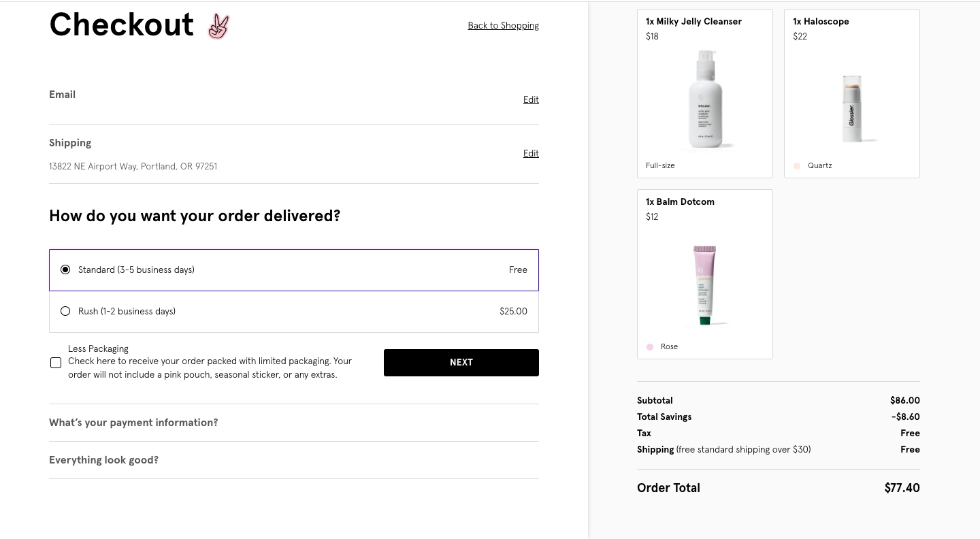Expand the Everything look good section

103,460
